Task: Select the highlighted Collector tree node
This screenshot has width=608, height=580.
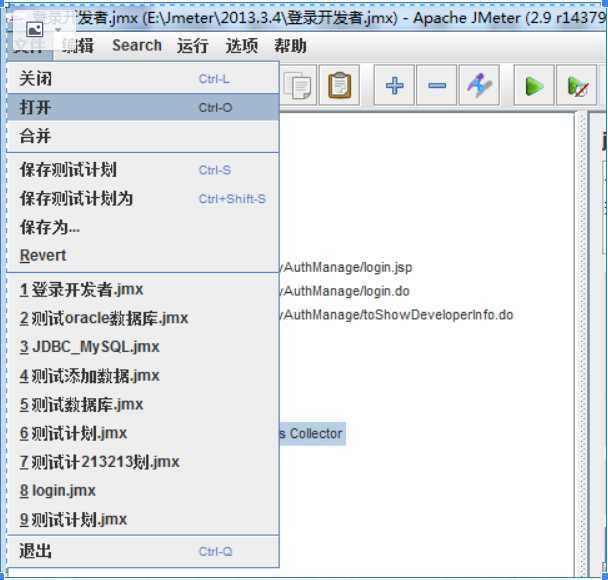Action: tap(313, 433)
